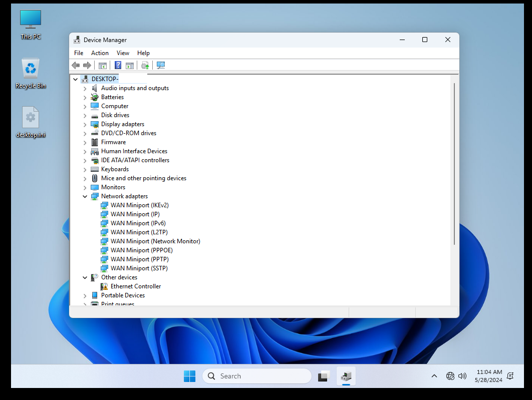Image resolution: width=532 pixels, height=400 pixels.
Task: Select WAN Miniport (PPPOE) text
Action: pos(141,250)
